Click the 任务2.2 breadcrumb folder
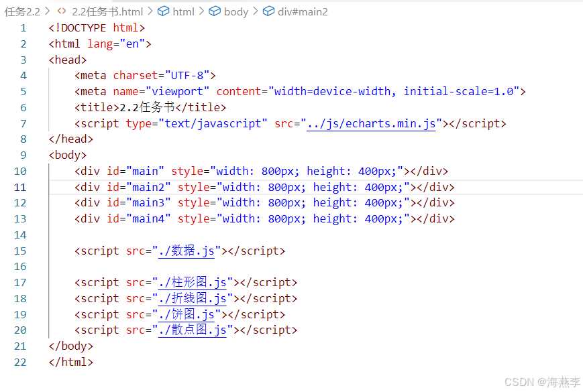583x392 pixels. click(x=22, y=11)
